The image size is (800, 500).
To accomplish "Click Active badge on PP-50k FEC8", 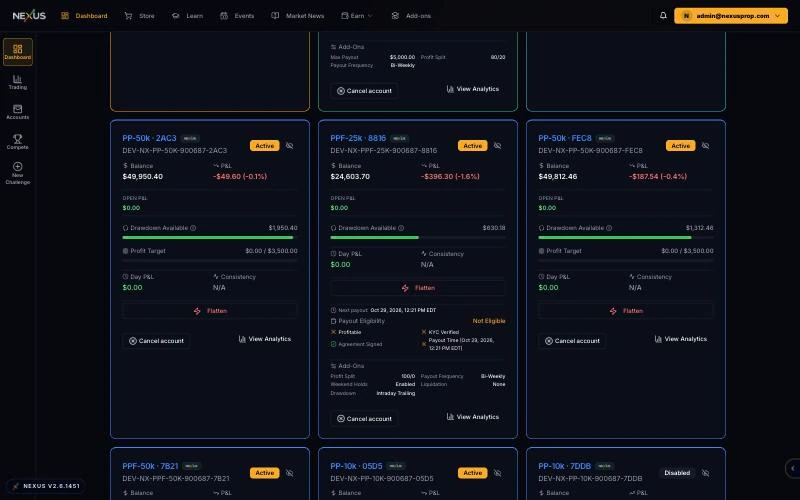I will pos(681,146).
